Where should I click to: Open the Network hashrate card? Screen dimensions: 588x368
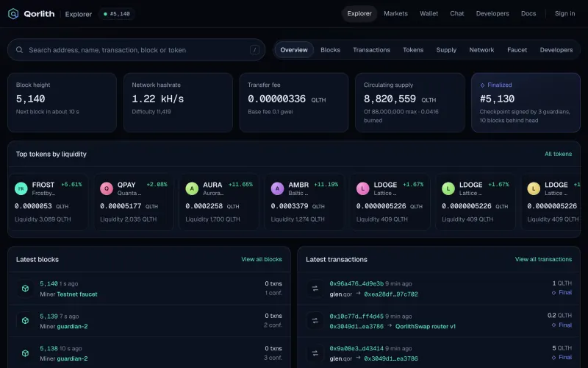point(178,102)
